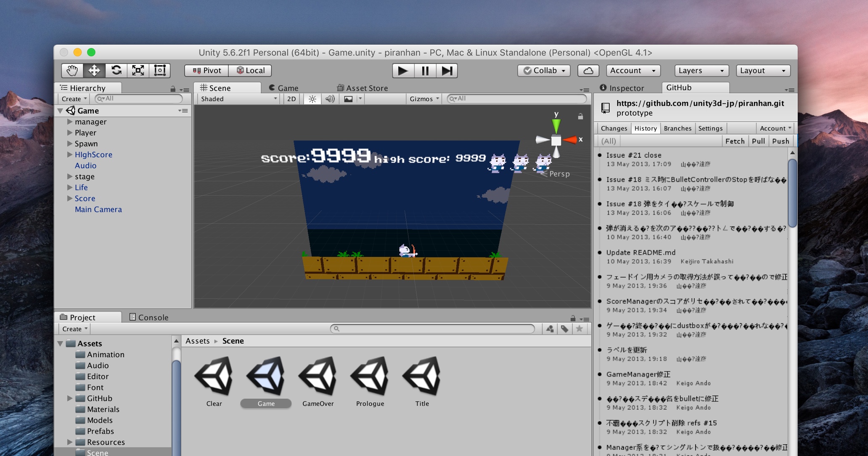Expand the manager object
This screenshot has height=456, width=868.
pyautogui.click(x=70, y=122)
